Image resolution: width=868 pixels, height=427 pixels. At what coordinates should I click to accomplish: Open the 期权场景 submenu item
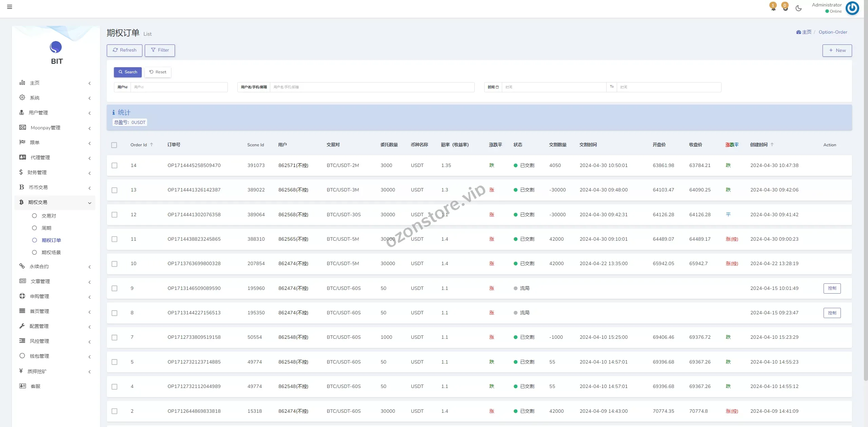point(51,253)
